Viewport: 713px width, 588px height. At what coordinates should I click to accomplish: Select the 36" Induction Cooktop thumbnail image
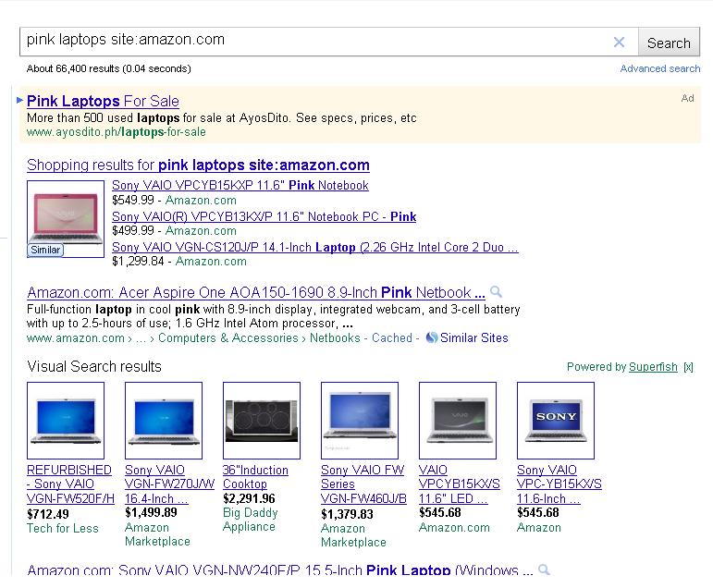click(x=261, y=421)
